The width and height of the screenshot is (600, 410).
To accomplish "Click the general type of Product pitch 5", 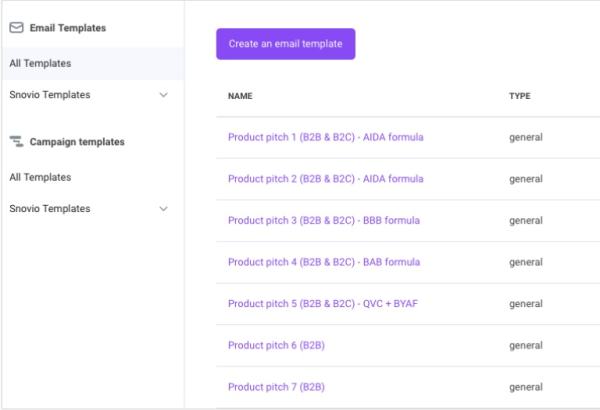I will (x=525, y=304).
